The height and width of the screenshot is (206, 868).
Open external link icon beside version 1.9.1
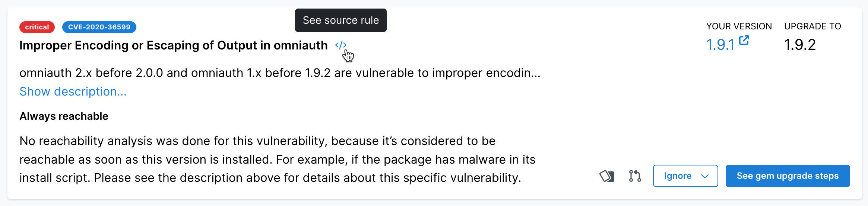point(744,40)
